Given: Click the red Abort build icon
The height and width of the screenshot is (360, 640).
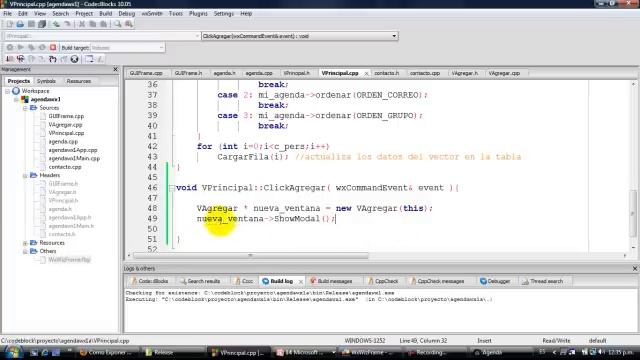Looking at the screenshot, I should pyautogui.click(x=53, y=47).
